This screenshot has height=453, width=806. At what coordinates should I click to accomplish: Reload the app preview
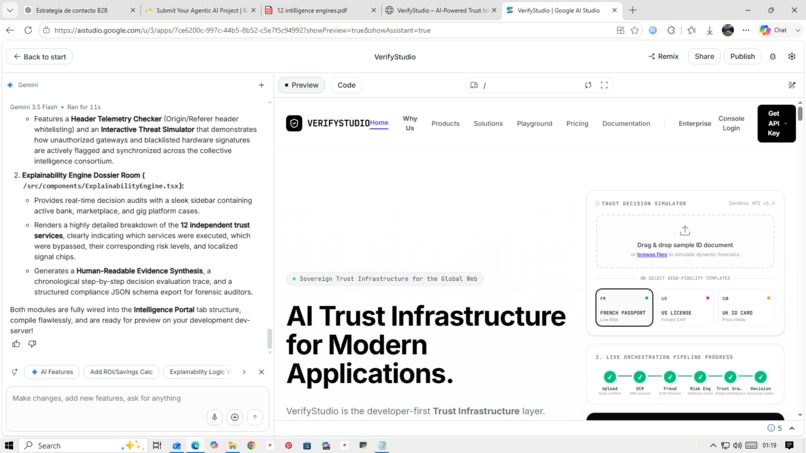point(588,85)
